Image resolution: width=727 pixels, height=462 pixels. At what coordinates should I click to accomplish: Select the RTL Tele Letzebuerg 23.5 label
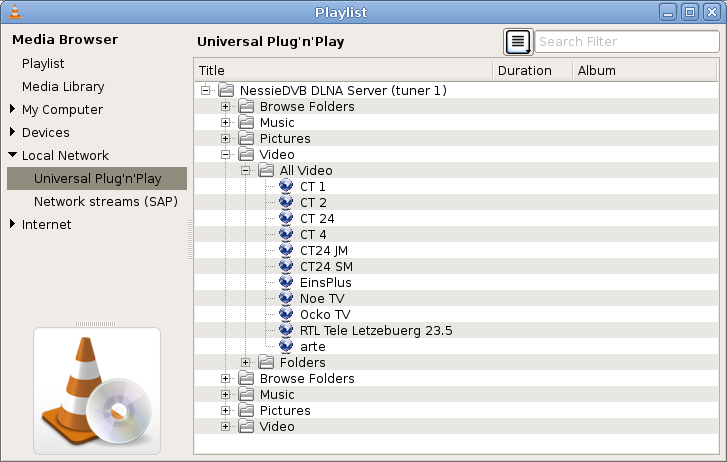click(376, 330)
